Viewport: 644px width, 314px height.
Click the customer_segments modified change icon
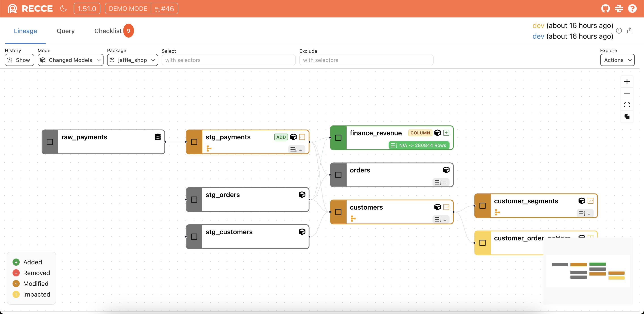click(591, 201)
